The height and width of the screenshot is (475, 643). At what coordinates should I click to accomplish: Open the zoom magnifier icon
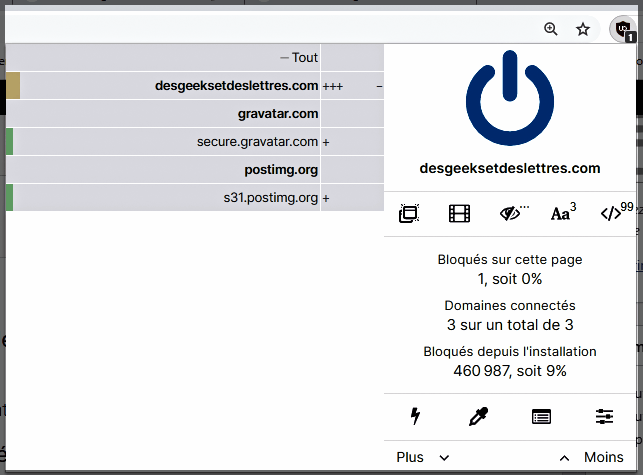550,29
